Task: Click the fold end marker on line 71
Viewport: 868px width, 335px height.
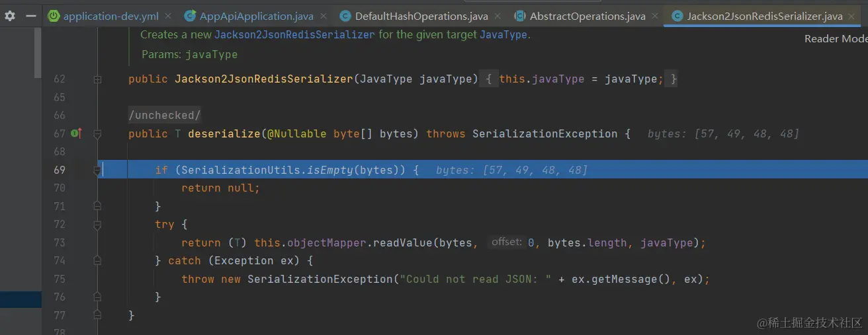Action: pos(97,206)
